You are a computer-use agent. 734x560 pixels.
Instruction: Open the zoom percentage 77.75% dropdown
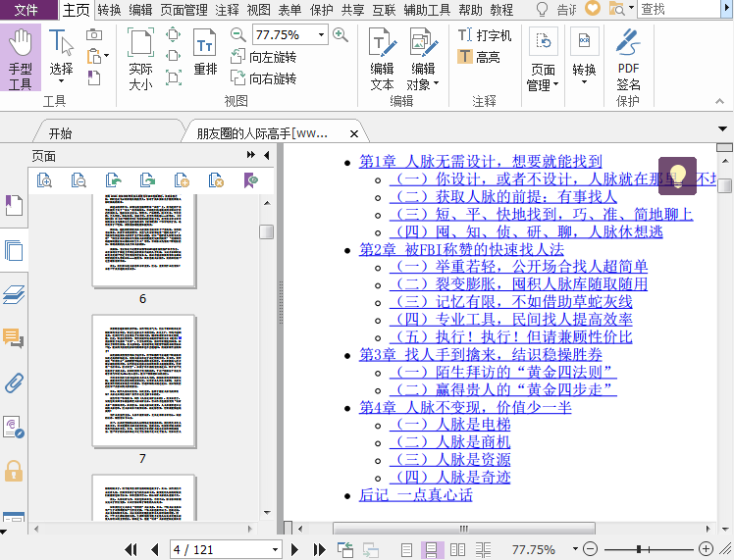click(321, 34)
